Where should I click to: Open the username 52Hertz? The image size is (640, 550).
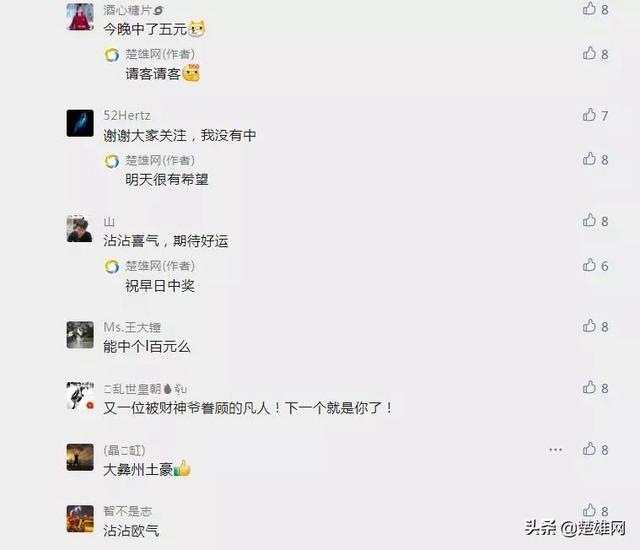127,115
